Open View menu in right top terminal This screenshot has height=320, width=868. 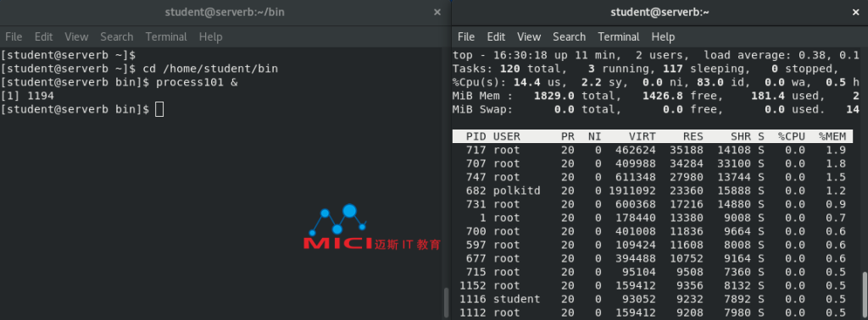pyautogui.click(x=529, y=37)
